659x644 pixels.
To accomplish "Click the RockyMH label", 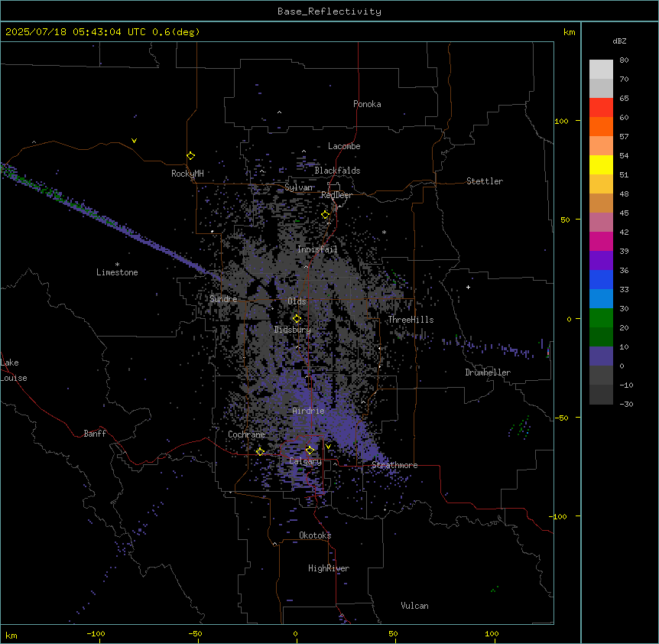I will tap(187, 174).
